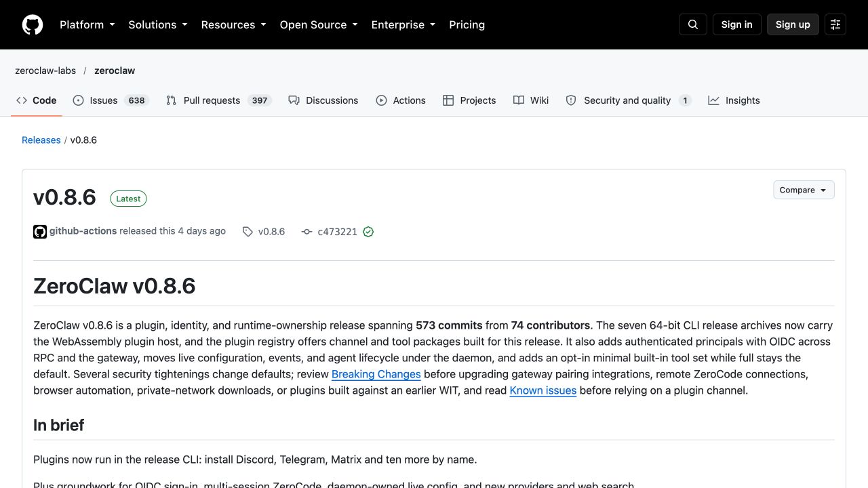
Task: Open the v0.8.6 tag link
Action: point(264,232)
